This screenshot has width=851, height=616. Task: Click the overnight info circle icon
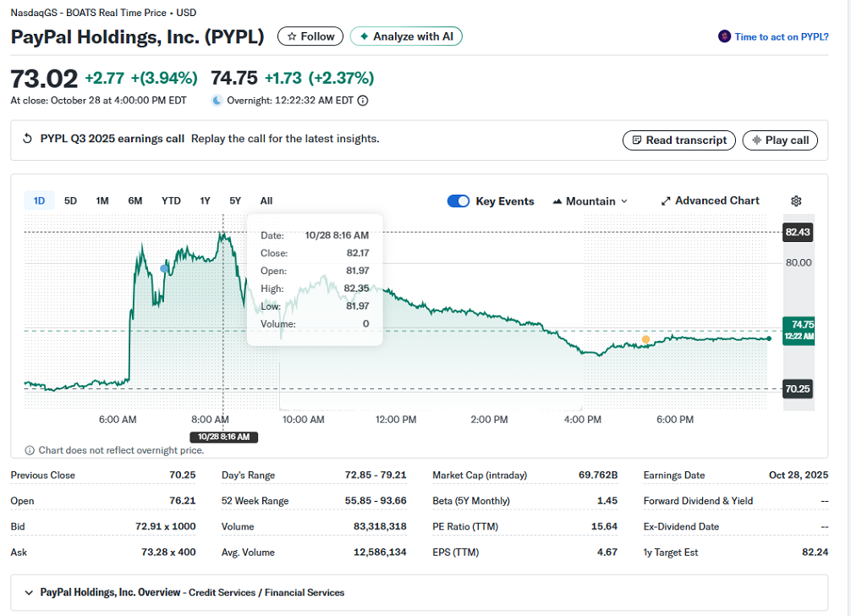(x=363, y=101)
